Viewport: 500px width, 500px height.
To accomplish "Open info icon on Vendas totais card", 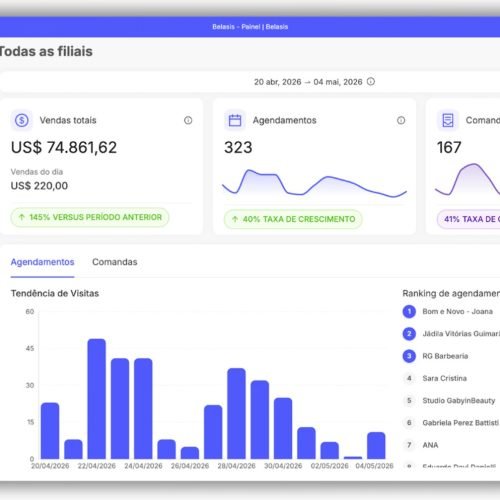I will click(188, 120).
